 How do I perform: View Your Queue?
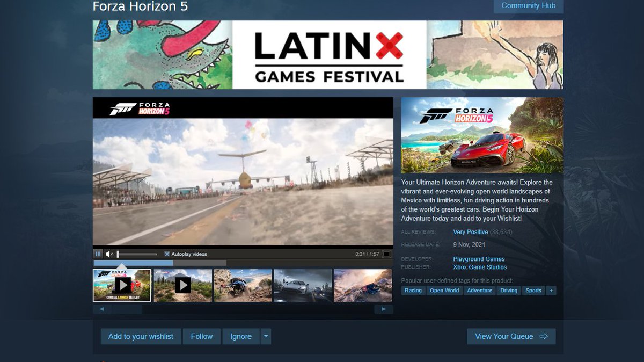[511, 336]
